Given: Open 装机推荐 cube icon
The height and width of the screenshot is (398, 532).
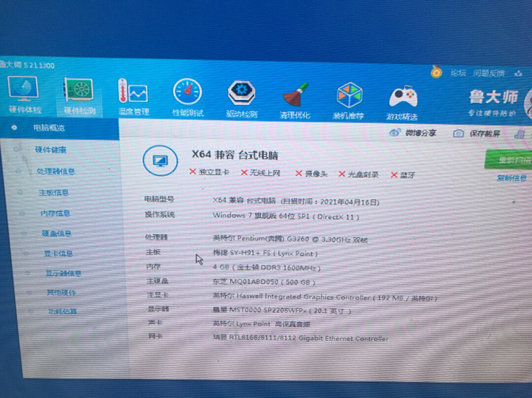Looking at the screenshot, I should (x=349, y=95).
